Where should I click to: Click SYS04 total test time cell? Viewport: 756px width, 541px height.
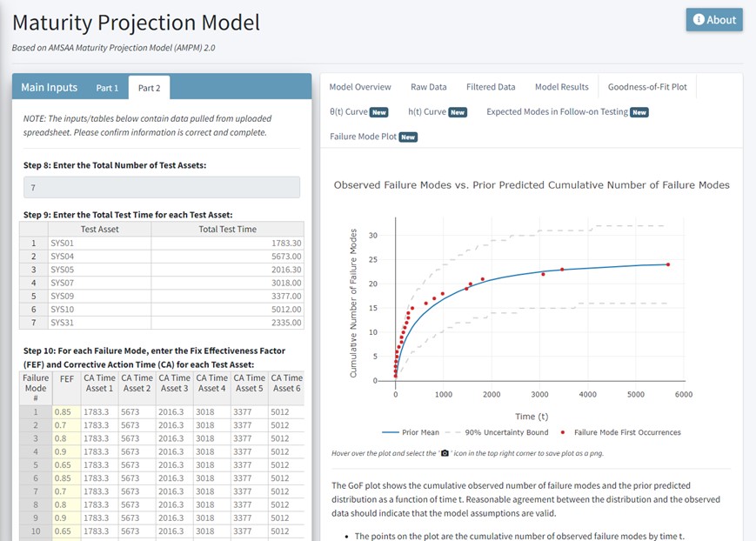(x=227, y=257)
